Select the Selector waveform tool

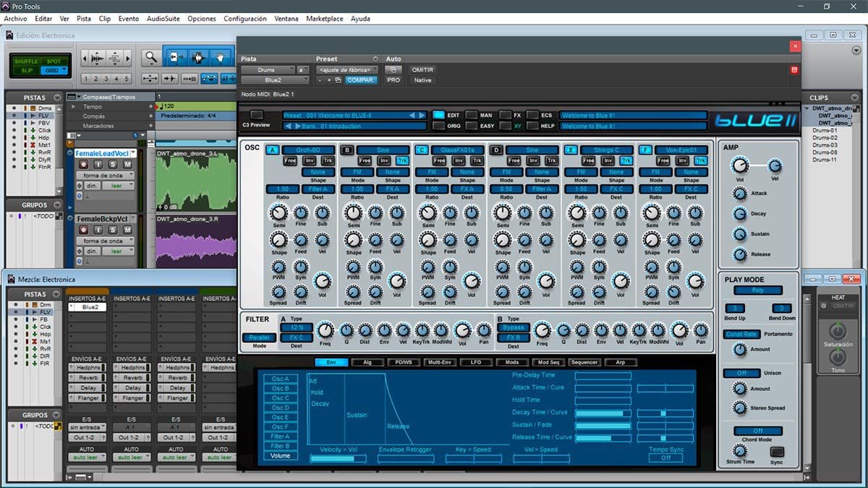(x=197, y=57)
